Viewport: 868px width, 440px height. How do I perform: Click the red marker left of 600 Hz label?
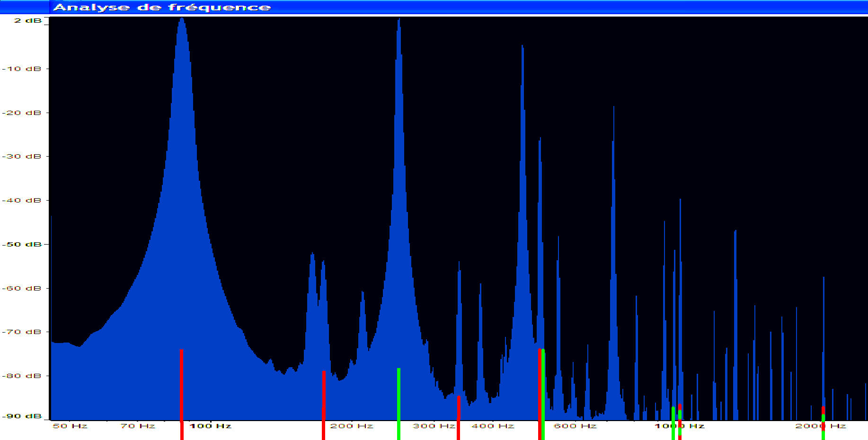[540, 394]
